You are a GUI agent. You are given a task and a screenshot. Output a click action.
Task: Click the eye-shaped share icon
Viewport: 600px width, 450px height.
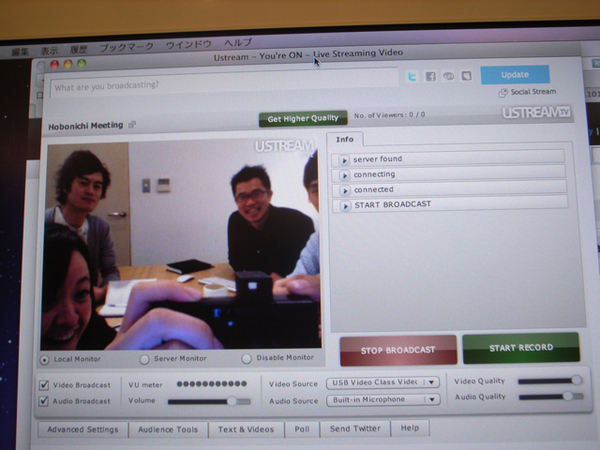click(448, 76)
